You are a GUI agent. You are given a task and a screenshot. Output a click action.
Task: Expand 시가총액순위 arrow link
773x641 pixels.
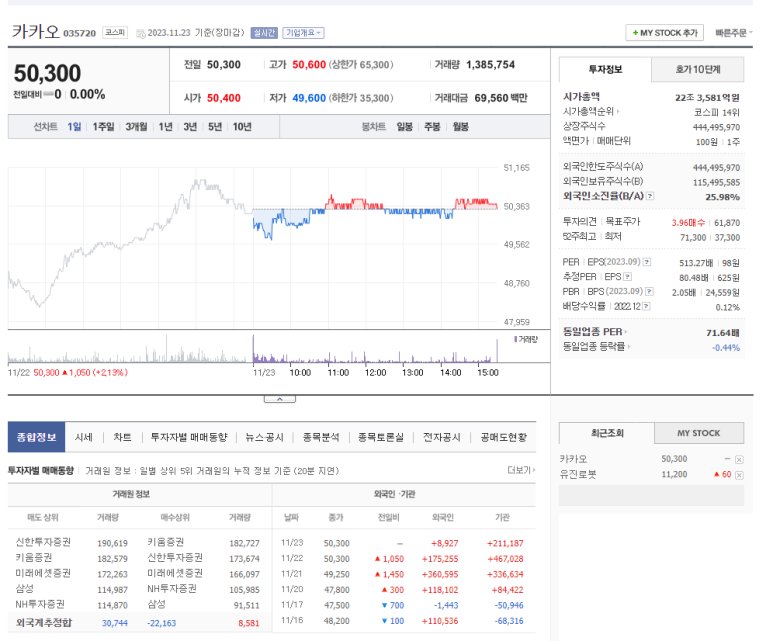pyautogui.click(x=591, y=111)
